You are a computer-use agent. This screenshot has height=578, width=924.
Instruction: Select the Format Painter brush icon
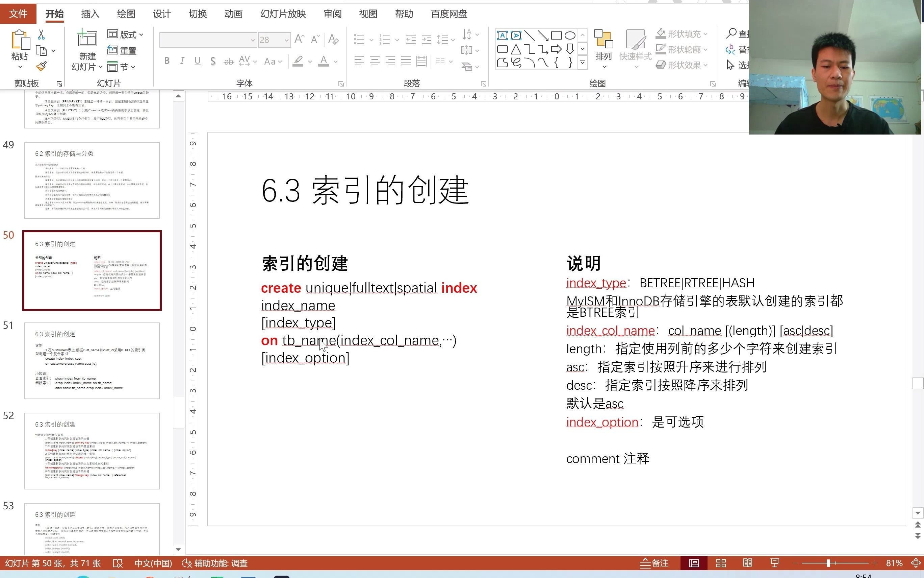[x=41, y=67]
